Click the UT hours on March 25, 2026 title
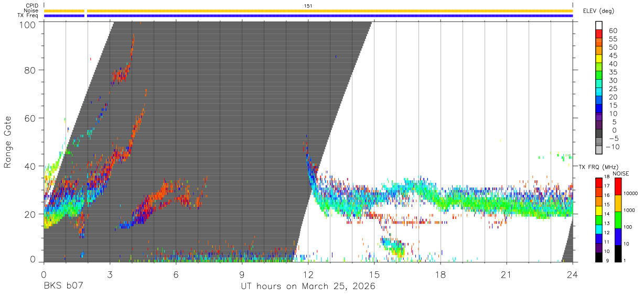Viewport: 644px width, 297px height. click(308, 287)
